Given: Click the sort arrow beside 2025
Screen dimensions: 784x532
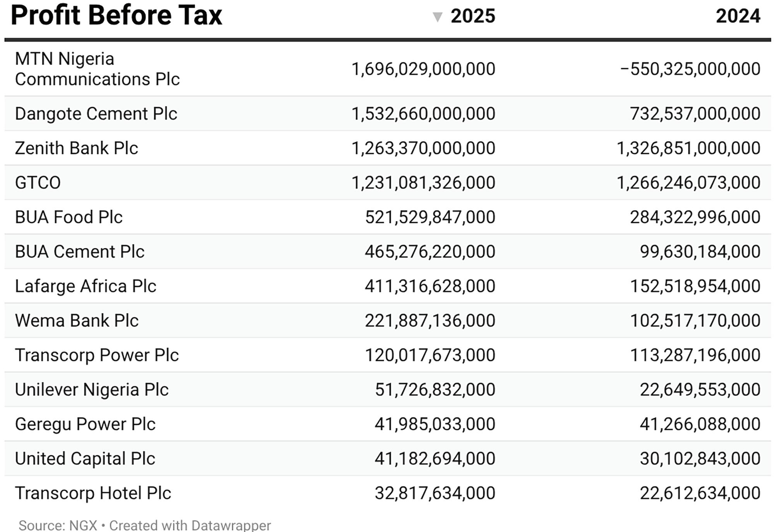Looking at the screenshot, I should (x=437, y=17).
